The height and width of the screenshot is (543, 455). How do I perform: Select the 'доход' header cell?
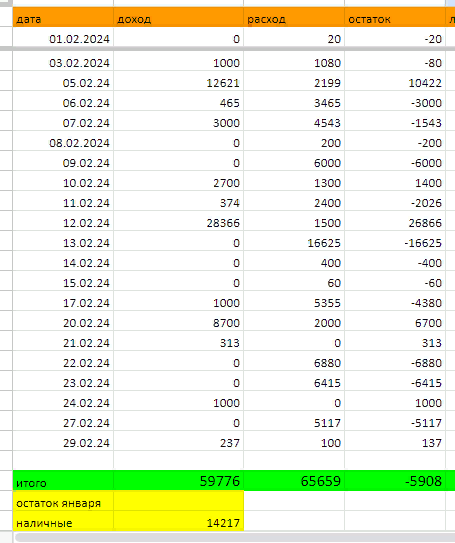178,17
